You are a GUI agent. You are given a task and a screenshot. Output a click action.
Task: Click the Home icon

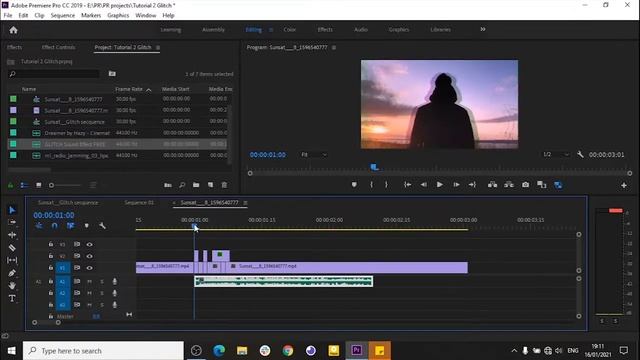pos(13,30)
